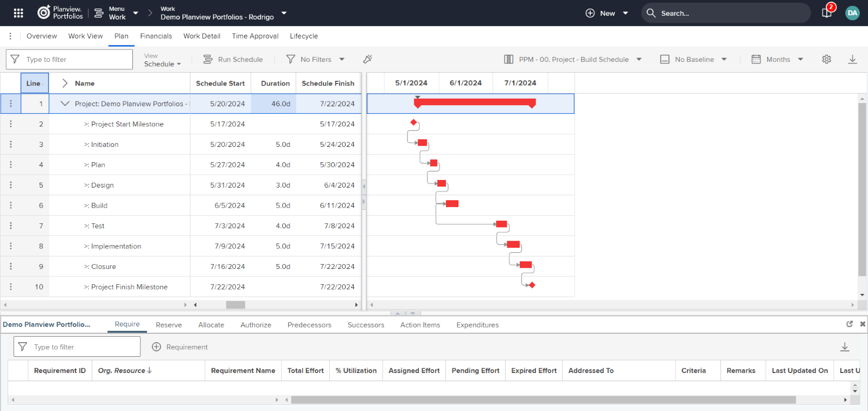The width and height of the screenshot is (868, 411).
Task: Pop out the Require detail panel
Action: (850, 324)
